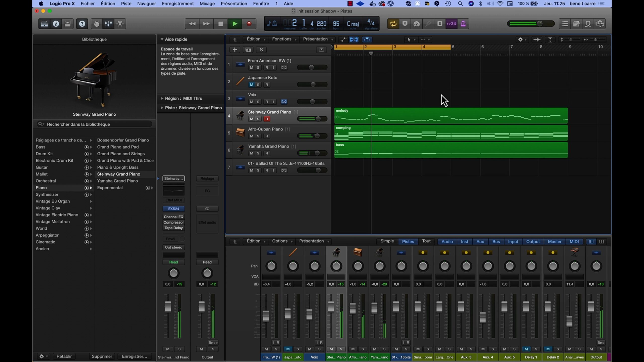Click the Afro-Cuban Piano track icon
This screenshot has width=644, height=362.
240,133
